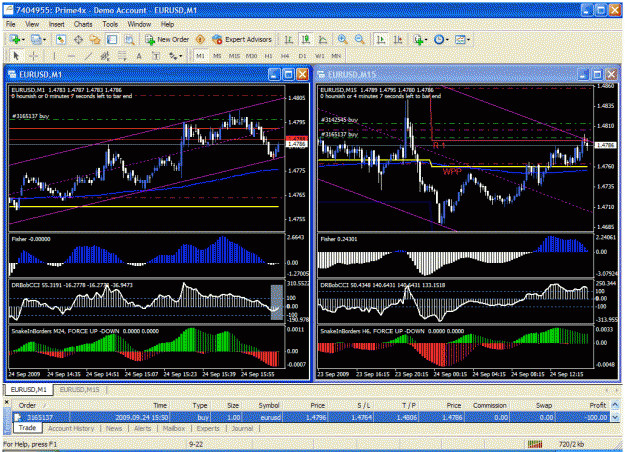Switch to D1 timeframe button
The height and width of the screenshot is (452, 625).
pos(303,56)
